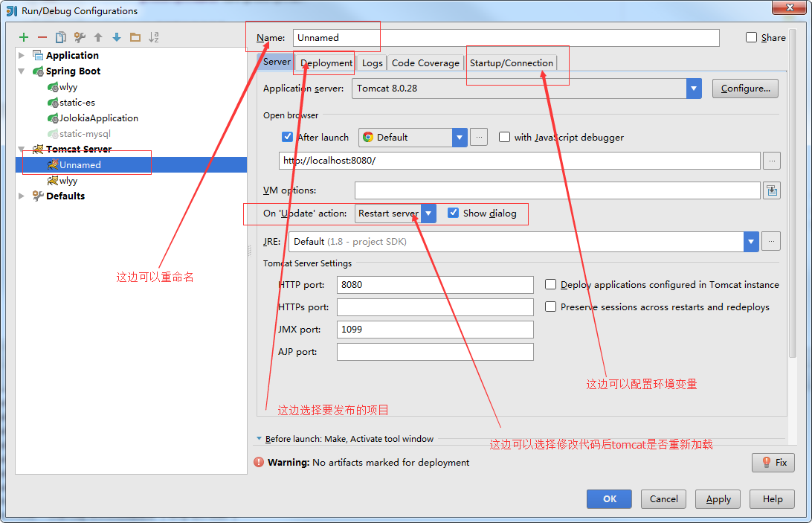The image size is (812, 523).
Task: Copy the selected configuration
Action: pyautogui.click(x=60, y=37)
